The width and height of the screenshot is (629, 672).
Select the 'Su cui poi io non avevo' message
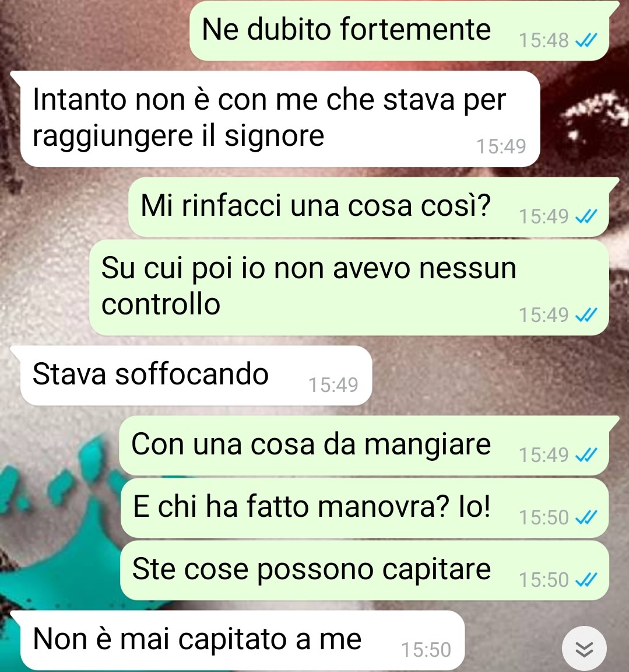click(x=349, y=287)
